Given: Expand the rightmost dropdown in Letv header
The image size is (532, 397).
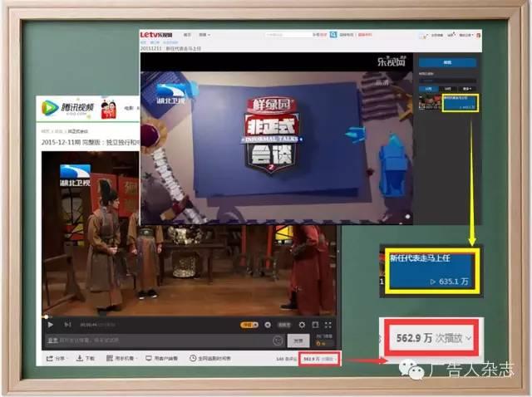Looking at the screenshot, I should tap(466, 35).
